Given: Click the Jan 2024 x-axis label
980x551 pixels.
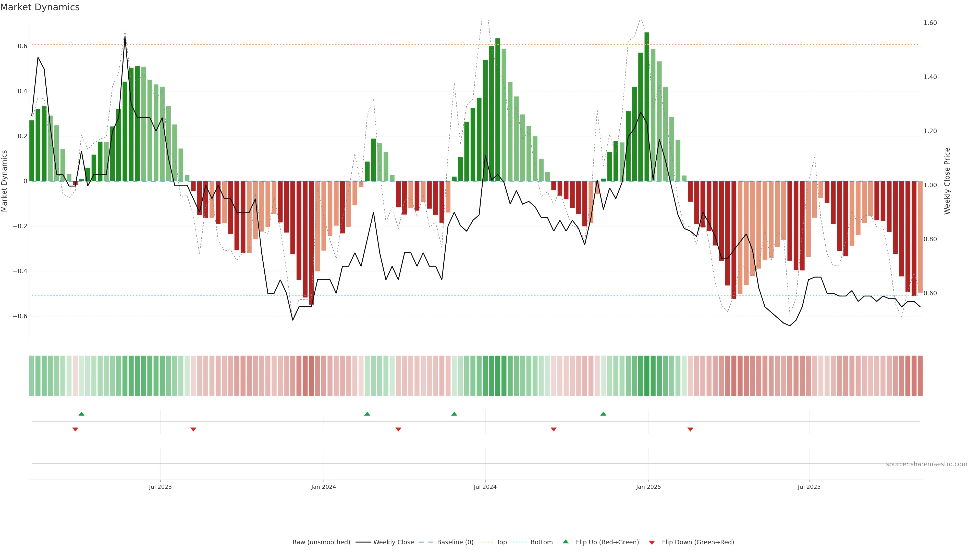Looking at the screenshot, I should (323, 487).
